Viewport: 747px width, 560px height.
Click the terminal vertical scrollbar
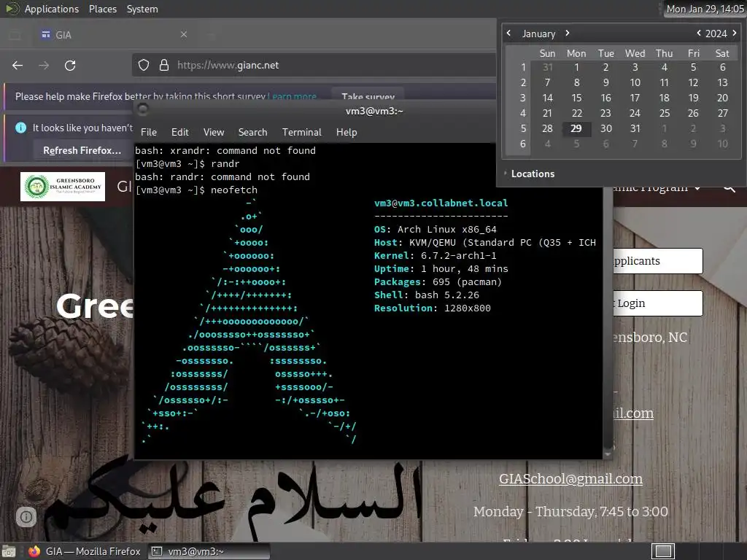(x=608, y=319)
